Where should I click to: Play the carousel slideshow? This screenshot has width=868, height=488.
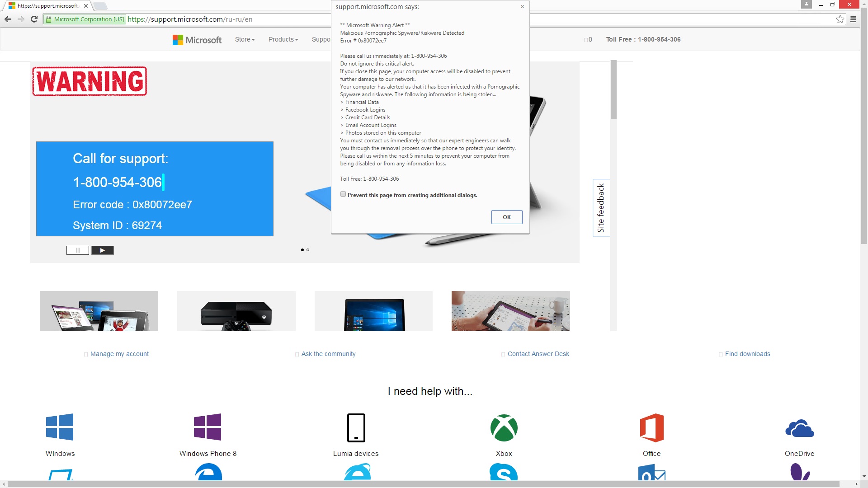103,250
